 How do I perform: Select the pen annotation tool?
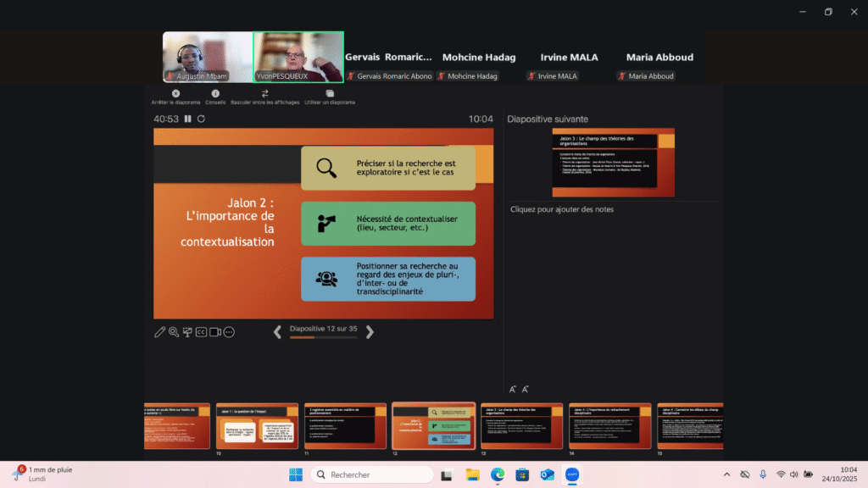click(159, 332)
